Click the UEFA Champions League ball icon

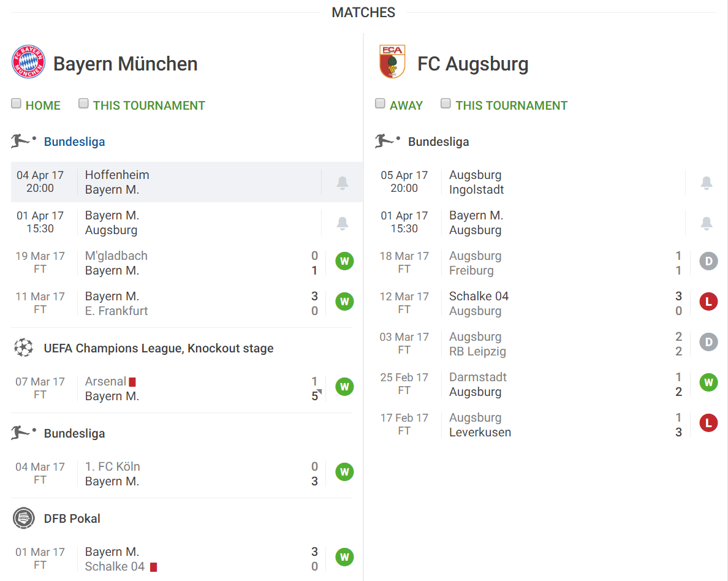(x=24, y=348)
